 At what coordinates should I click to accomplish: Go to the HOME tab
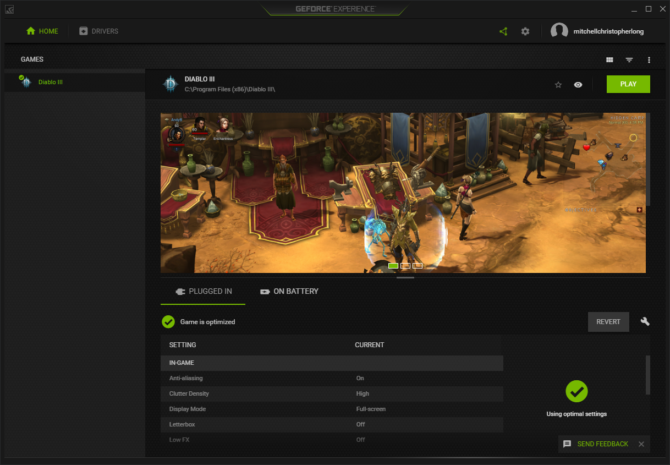tap(42, 31)
